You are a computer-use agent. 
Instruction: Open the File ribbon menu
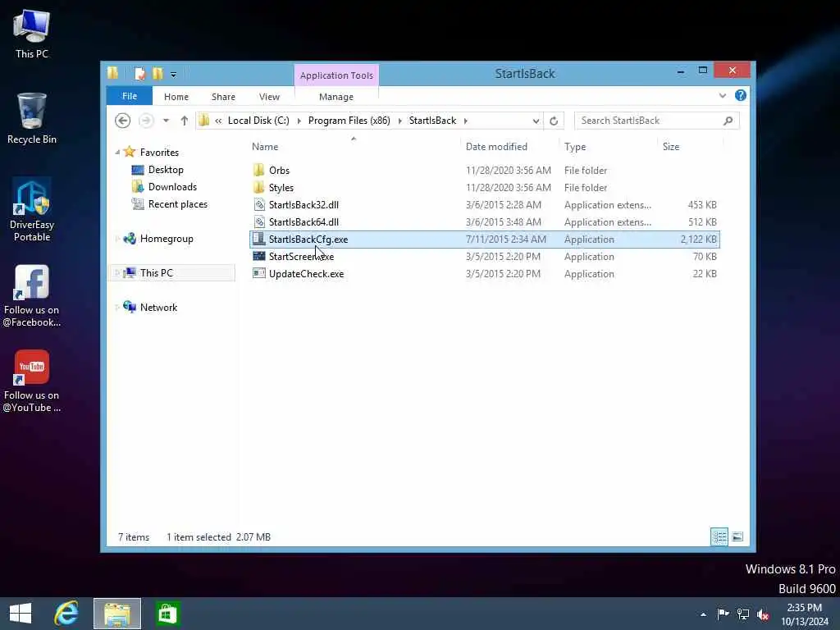click(x=129, y=96)
